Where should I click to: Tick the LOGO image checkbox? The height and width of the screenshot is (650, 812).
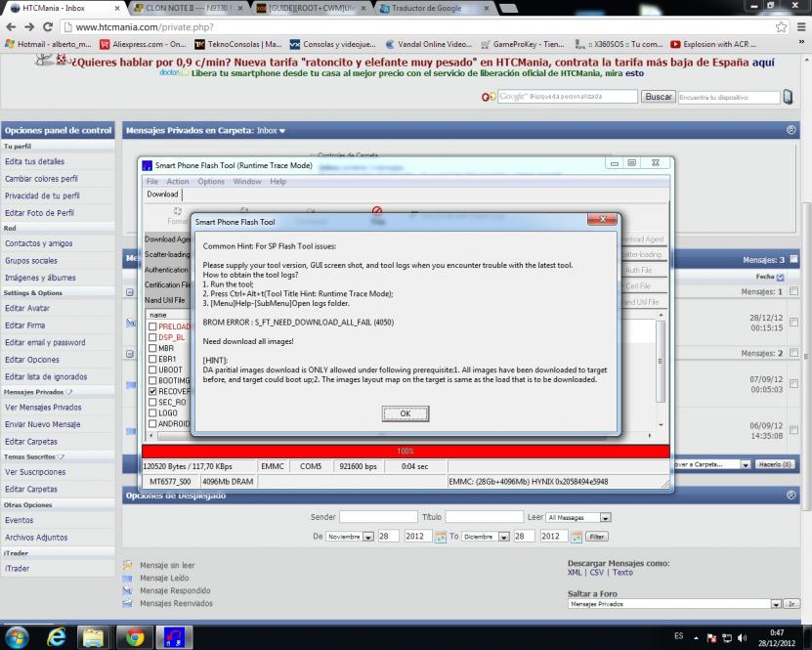pos(152,412)
